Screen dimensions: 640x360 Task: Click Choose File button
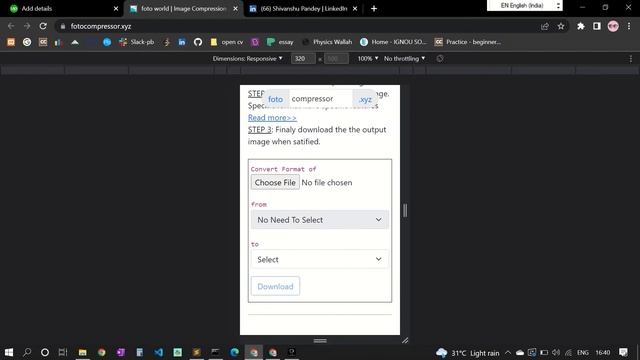tap(275, 182)
